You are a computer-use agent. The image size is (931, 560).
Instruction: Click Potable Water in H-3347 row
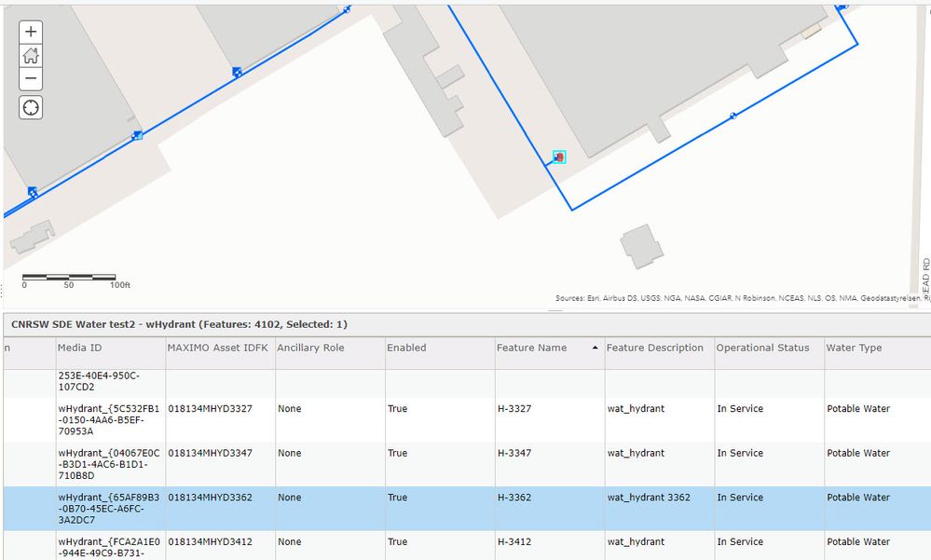[858, 453]
